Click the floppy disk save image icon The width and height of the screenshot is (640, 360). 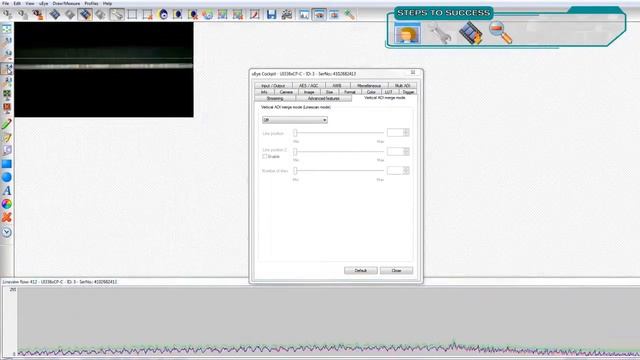pos(271,15)
